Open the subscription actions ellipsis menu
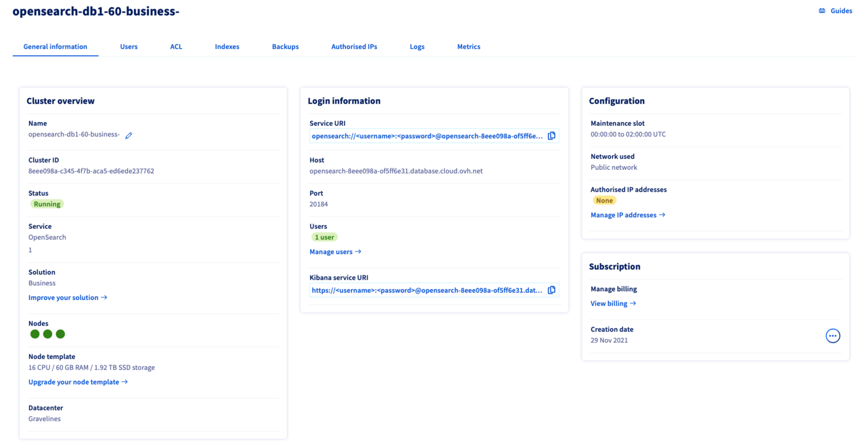Screen dimensions: 868x447 (x=833, y=335)
